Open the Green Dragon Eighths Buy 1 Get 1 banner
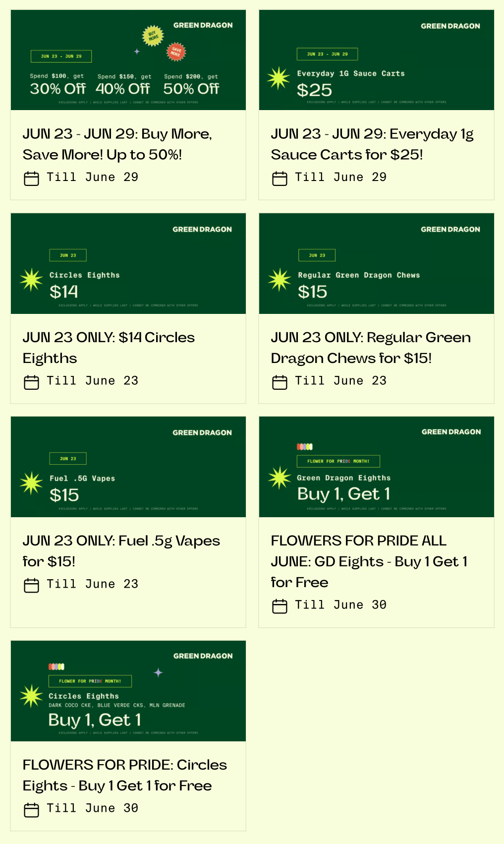The image size is (504, 844). tap(377, 467)
